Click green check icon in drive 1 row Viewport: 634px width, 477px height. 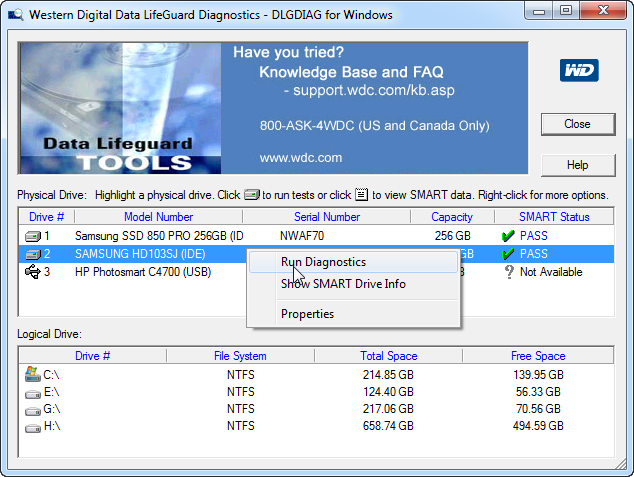click(x=507, y=236)
